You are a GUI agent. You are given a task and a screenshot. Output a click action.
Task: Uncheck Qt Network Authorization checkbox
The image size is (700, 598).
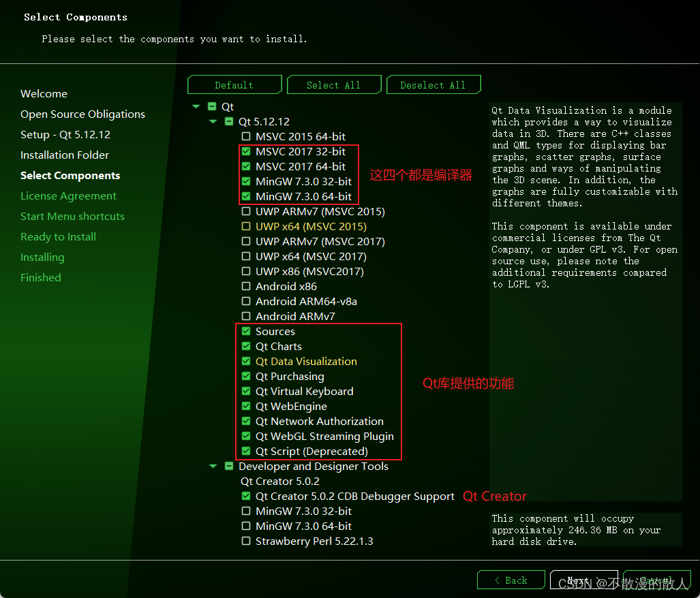tap(246, 421)
